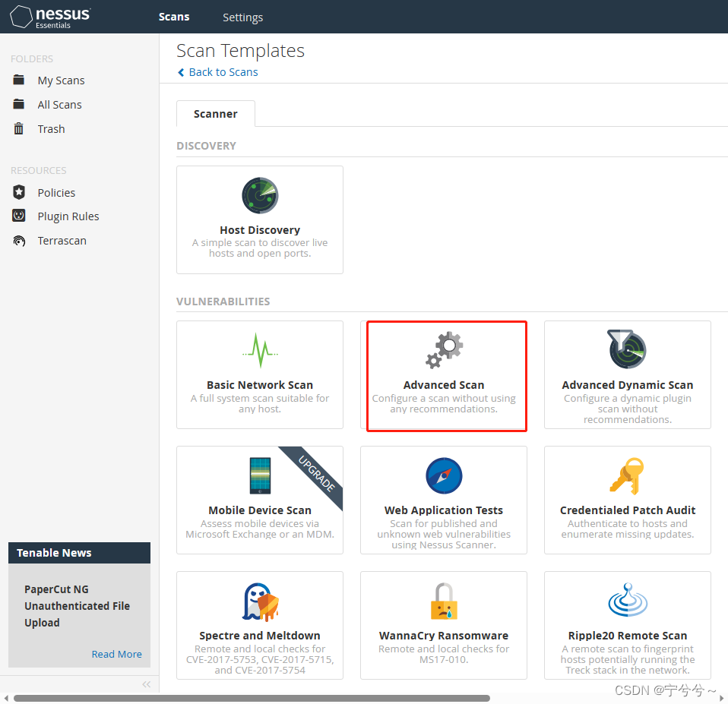The image size is (728, 704).
Task: Open Plugin Rules resource
Action: [68, 216]
